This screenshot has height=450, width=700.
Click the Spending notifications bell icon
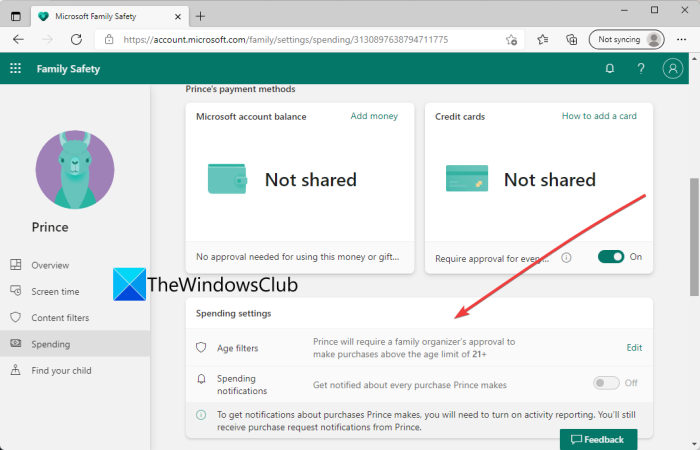tap(201, 379)
